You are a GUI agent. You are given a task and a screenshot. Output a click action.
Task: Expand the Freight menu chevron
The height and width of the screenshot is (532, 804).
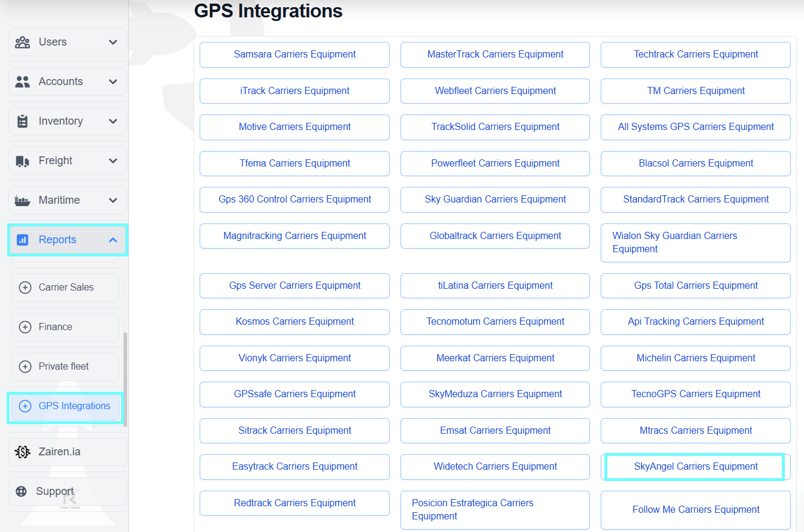coord(113,161)
